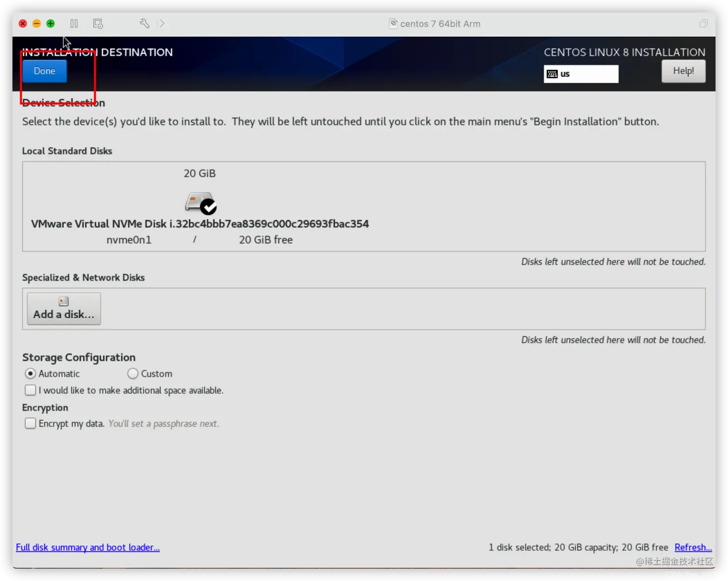Viewport: 728px width, 581px height.
Task: Pause the VM using the toolbar pause icon
Action: pos(74,24)
